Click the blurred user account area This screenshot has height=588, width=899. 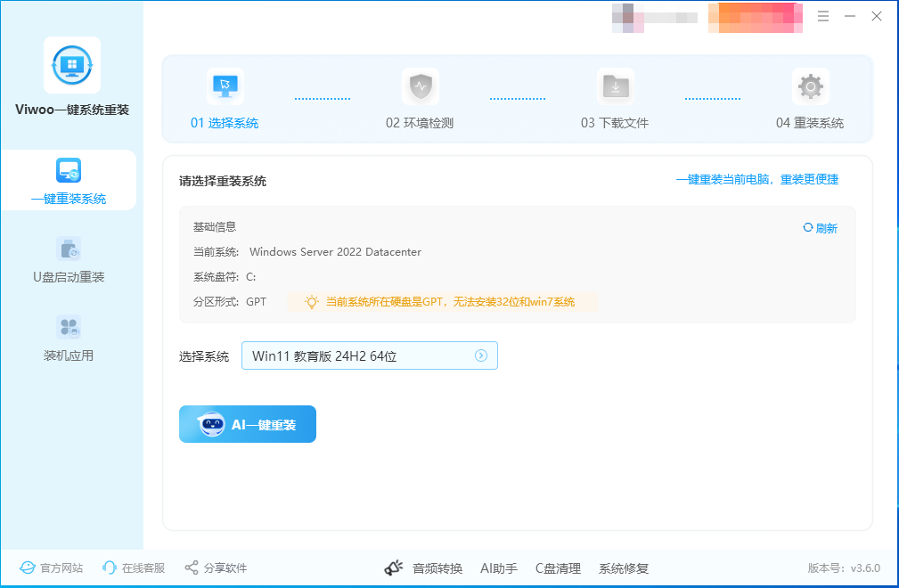[x=654, y=18]
